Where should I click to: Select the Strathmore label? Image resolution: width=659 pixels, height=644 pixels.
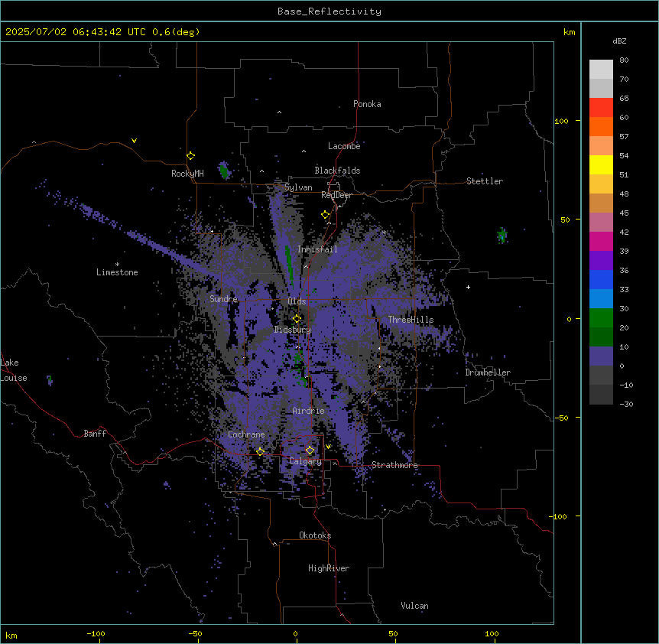pyautogui.click(x=394, y=465)
